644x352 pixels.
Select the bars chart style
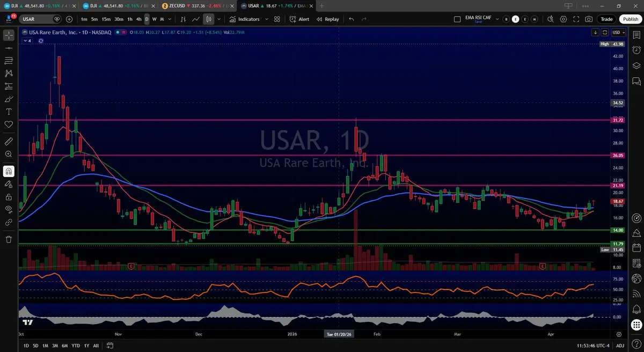coord(183,19)
